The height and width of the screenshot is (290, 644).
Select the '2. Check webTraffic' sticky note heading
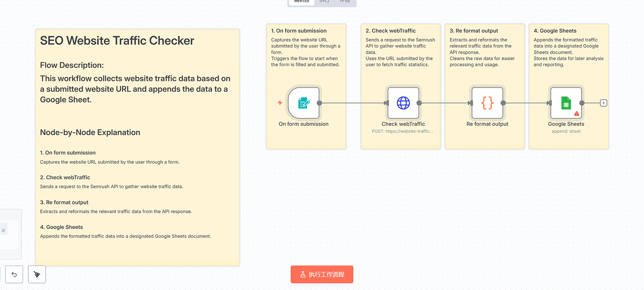pos(390,31)
